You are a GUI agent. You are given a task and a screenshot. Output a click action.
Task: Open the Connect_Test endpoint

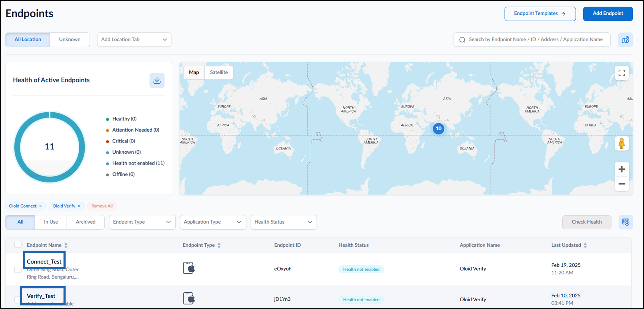coord(44,262)
